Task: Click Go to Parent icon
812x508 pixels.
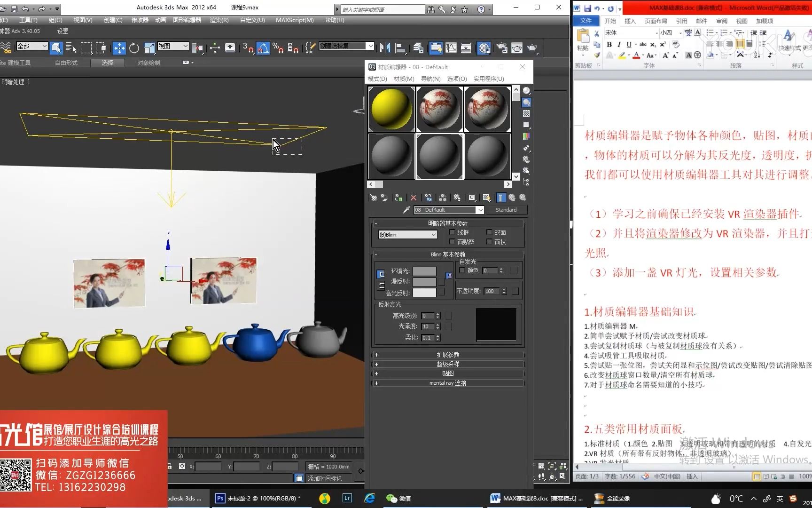Action: click(x=512, y=198)
